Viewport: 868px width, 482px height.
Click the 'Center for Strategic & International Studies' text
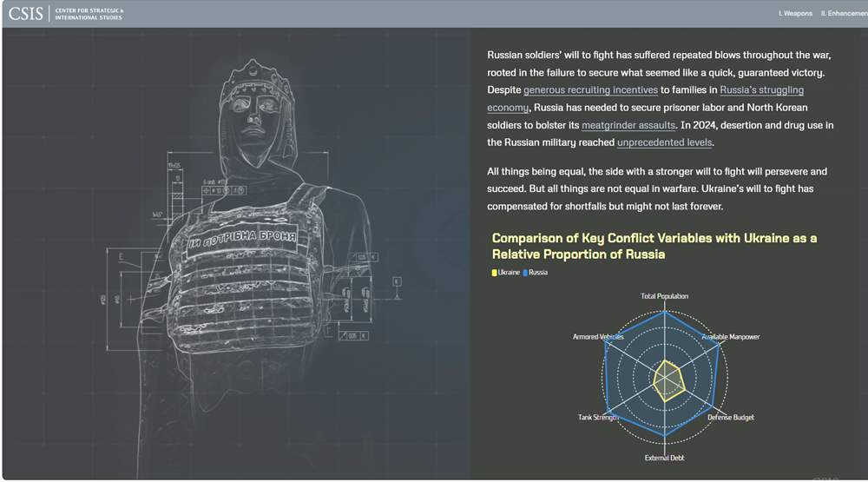(89, 14)
